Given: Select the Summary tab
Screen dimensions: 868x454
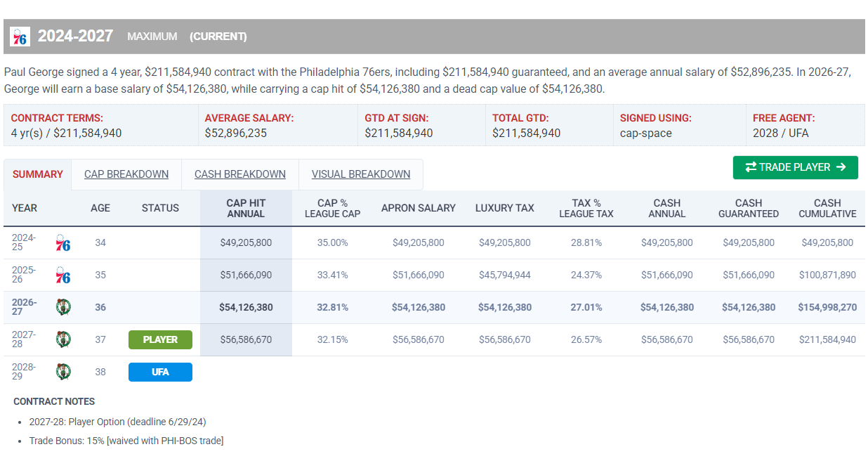Looking at the screenshot, I should 38,174.
